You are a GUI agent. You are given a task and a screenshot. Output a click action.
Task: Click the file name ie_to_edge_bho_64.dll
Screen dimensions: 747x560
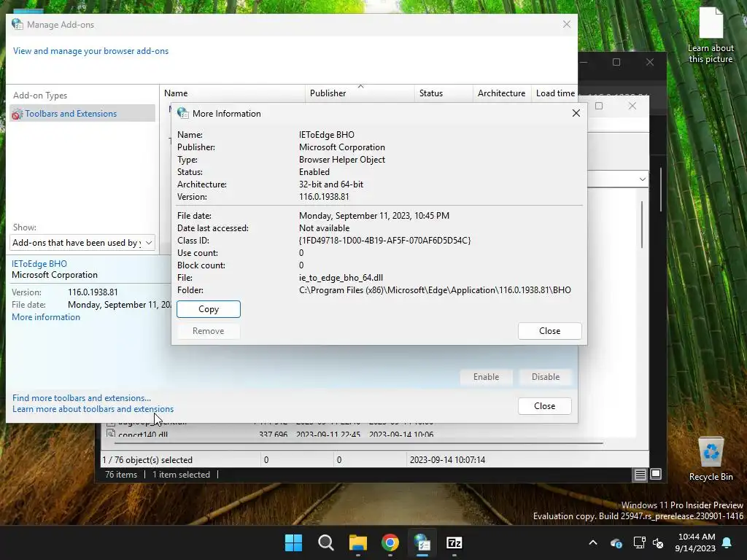click(341, 278)
